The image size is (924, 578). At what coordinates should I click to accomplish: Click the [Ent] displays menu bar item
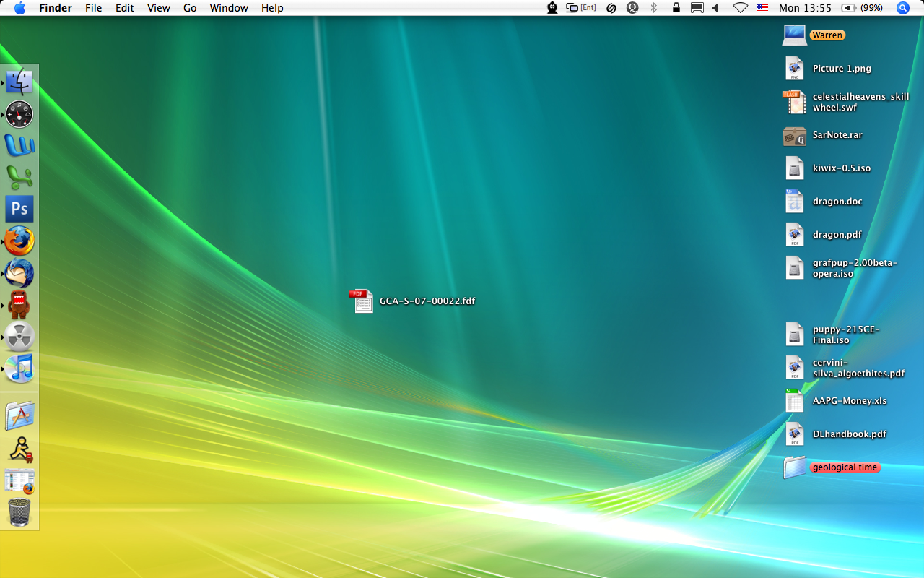pos(581,8)
